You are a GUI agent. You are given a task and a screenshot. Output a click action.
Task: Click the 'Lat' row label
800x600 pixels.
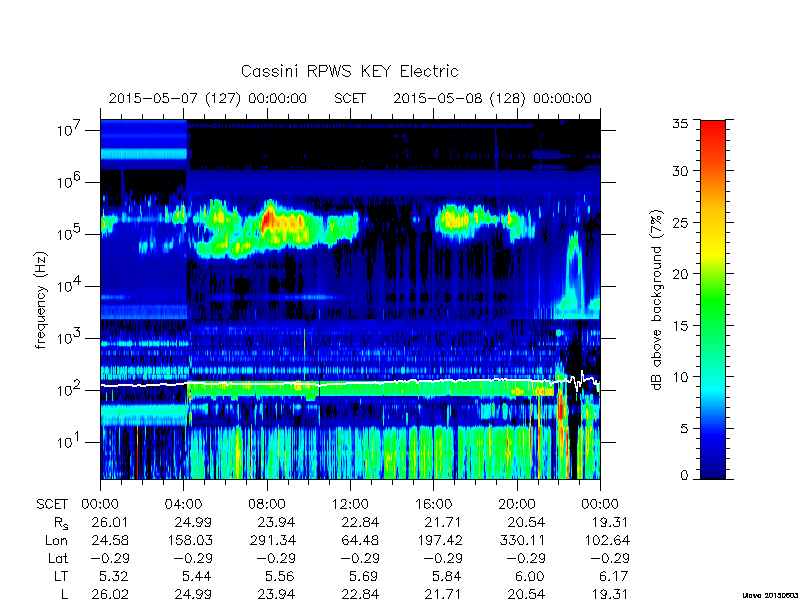(58, 558)
